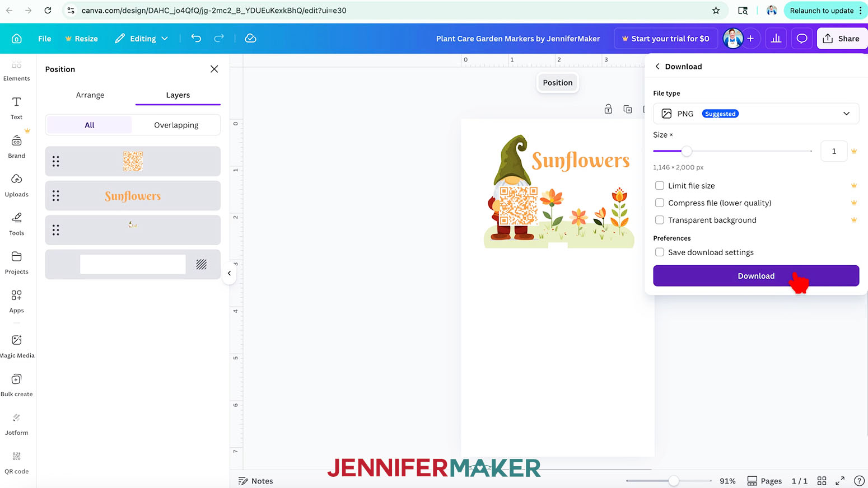Click the purple Download button
The height and width of the screenshot is (488, 868).
756,276
